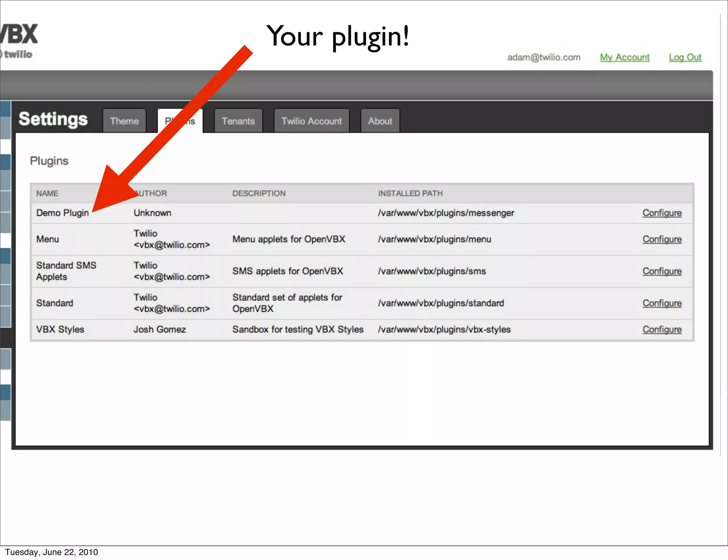The width and height of the screenshot is (728, 560).
Task: Switch to the Tenants tab
Action: [x=238, y=121]
